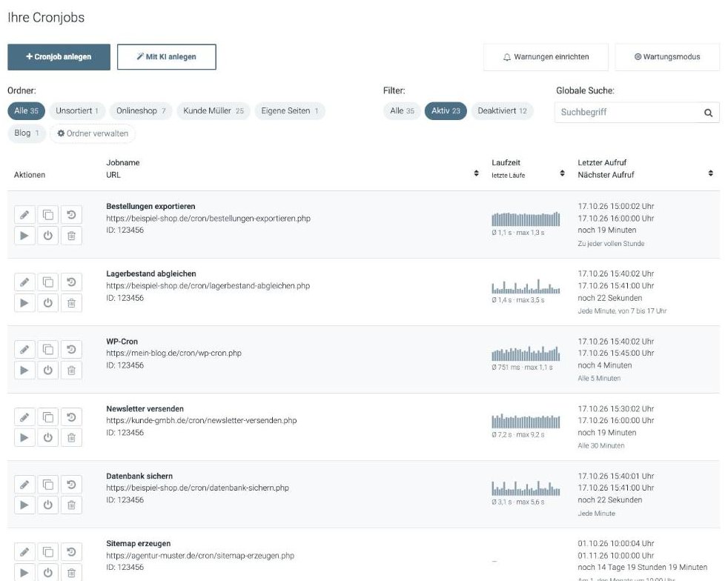Viewport: 728px width, 581px height.
Task: Filter by Unsortiert folder
Action: click(x=77, y=111)
